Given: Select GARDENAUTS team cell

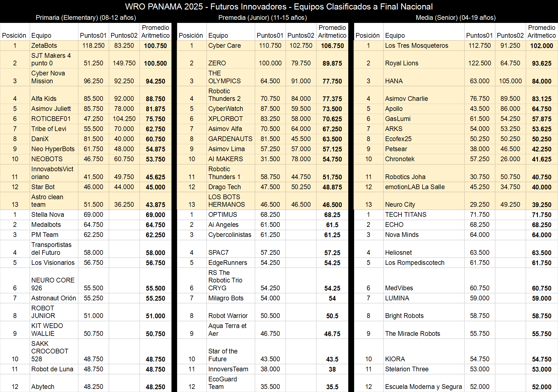Looking at the screenshot, I should point(230,139).
